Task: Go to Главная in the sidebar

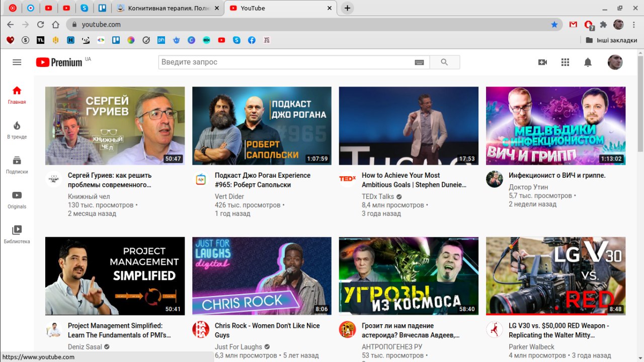Action: (x=17, y=95)
